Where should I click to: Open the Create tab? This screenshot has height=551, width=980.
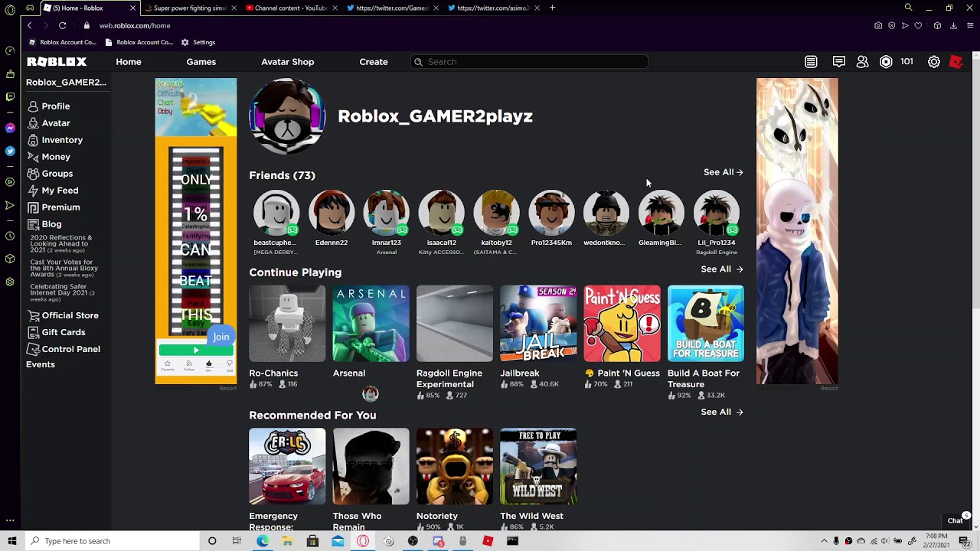pyautogui.click(x=374, y=62)
